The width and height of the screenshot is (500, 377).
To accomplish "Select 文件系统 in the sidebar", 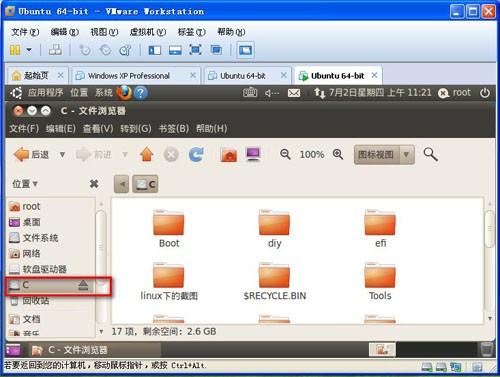I will pyautogui.click(x=33, y=238).
